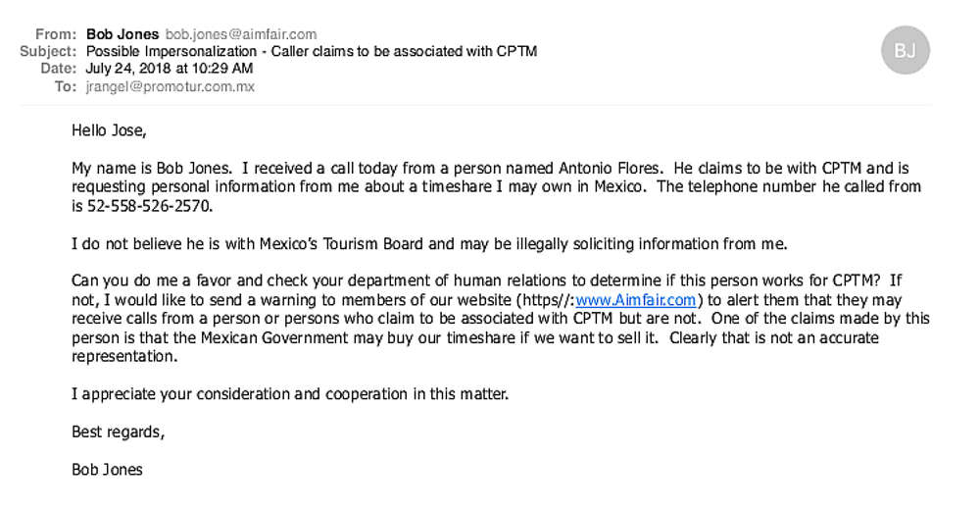Select the bold sender name in the From header
This screenshot has width=980, height=509.
tap(122, 34)
